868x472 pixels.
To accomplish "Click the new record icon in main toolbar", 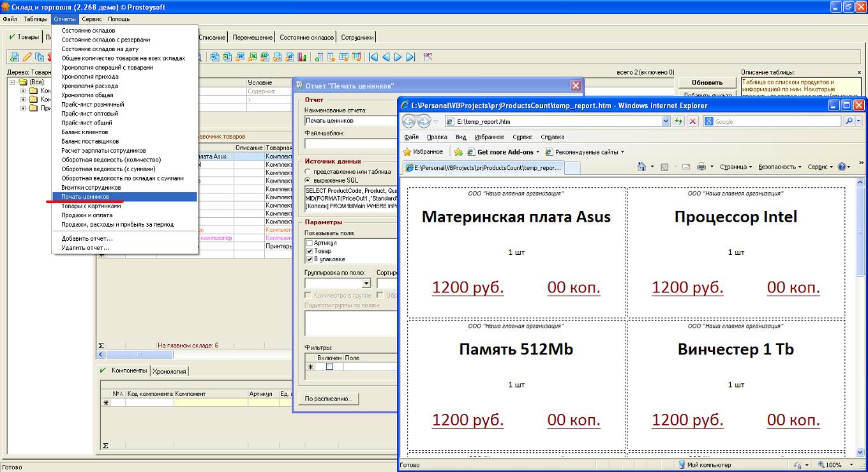I will point(14,57).
